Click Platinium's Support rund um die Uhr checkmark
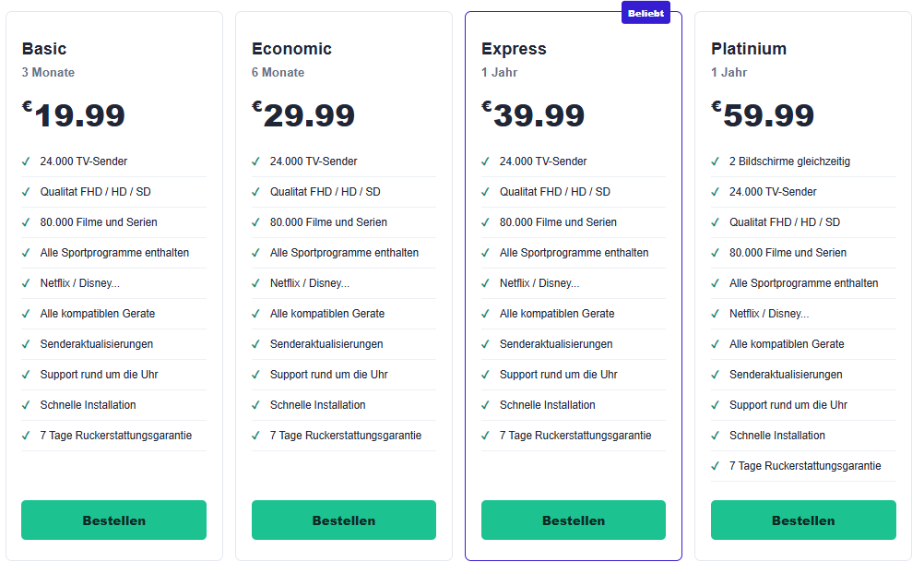Viewport: 924px width, 574px height. (x=715, y=405)
